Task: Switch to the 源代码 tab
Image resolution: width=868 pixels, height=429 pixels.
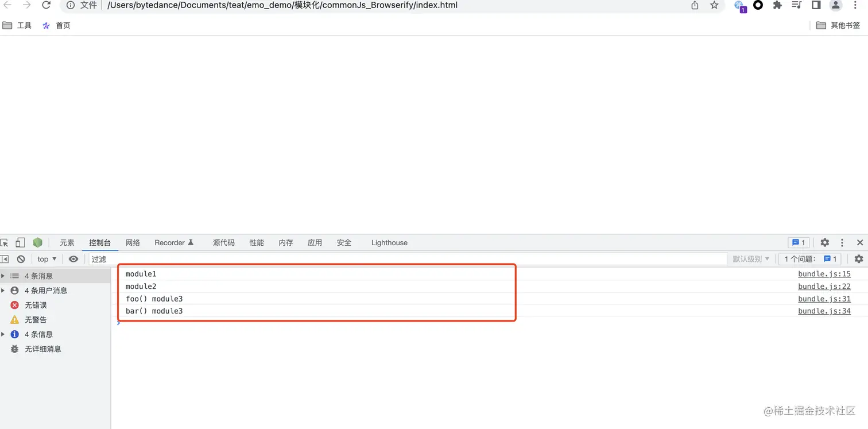Action: click(x=224, y=242)
